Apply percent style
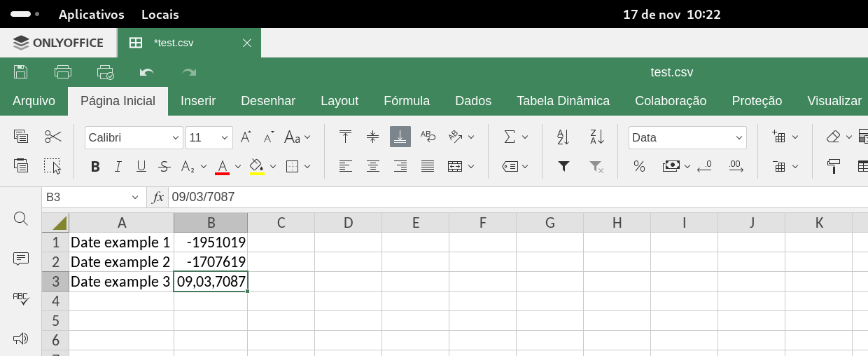Screen dimensions: 868x356 [x=639, y=166]
